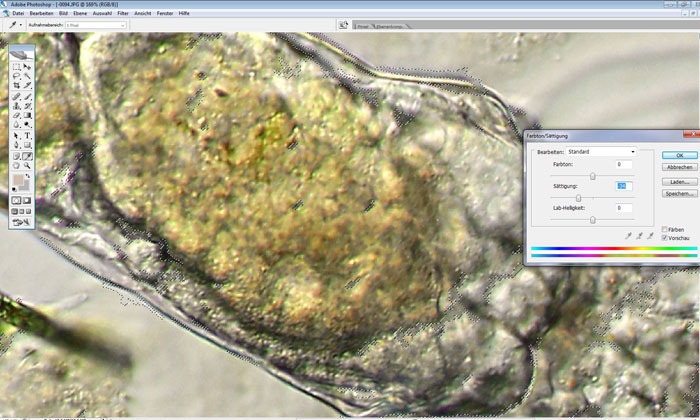Open the Bearbeiten Standard dropdown
The height and width of the screenshot is (420, 700).
[x=601, y=152]
